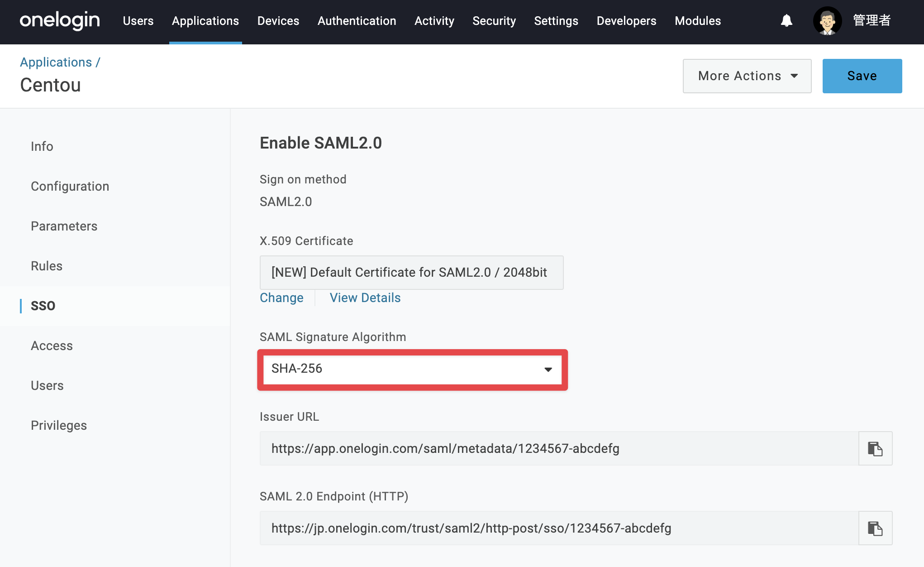Open the Modules menu
This screenshot has width=924, height=567.
pos(698,21)
